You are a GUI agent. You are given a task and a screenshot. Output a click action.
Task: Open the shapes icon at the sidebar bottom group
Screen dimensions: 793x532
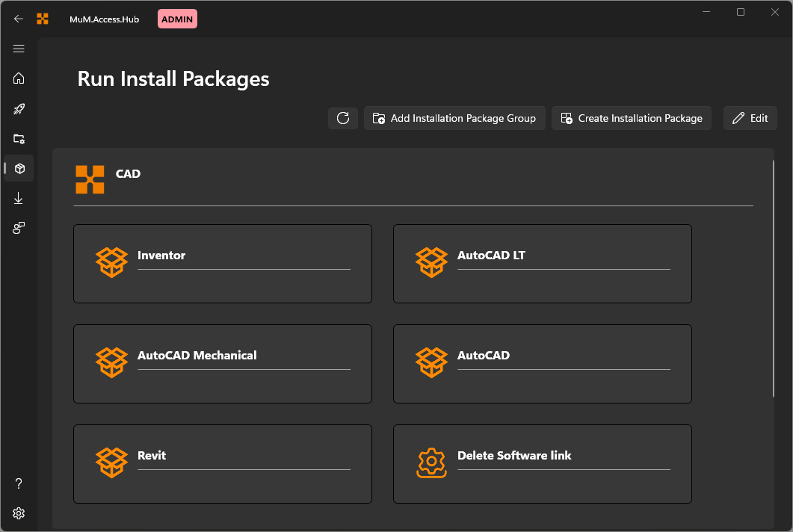(19, 228)
